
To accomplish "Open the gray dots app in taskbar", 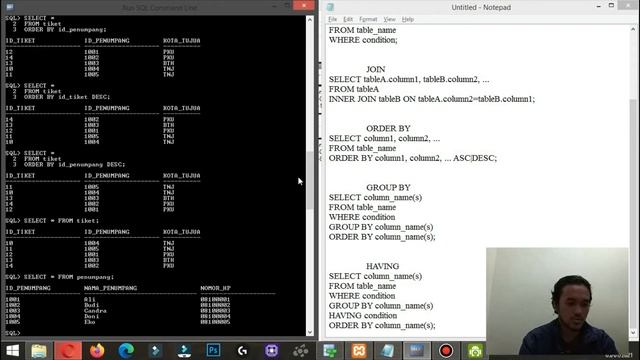I will click(301, 351).
